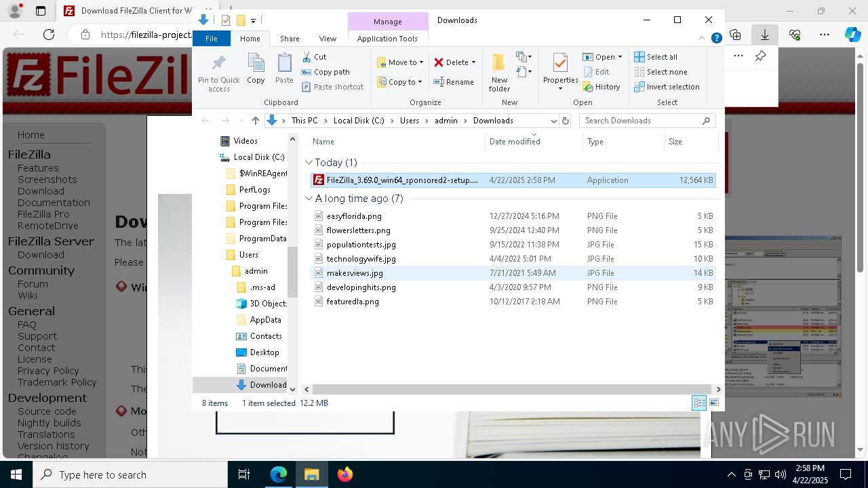Select flowersletters.png file

(513, 230)
